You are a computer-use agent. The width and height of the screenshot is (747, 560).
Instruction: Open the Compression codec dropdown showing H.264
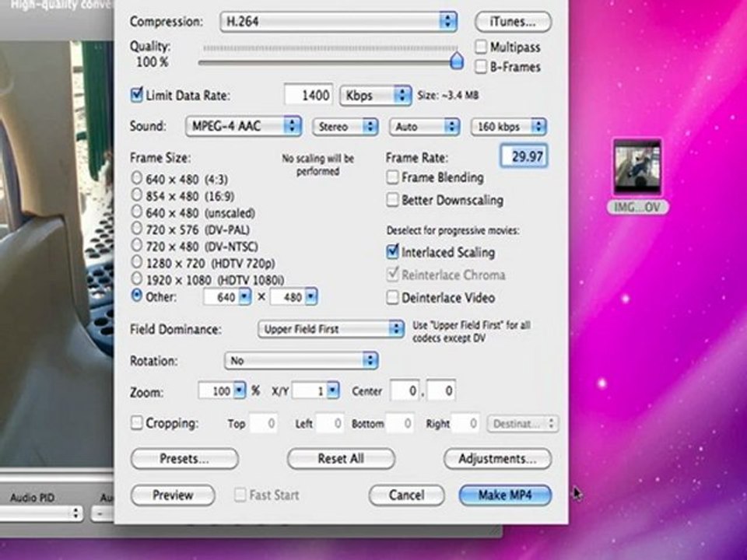[338, 22]
